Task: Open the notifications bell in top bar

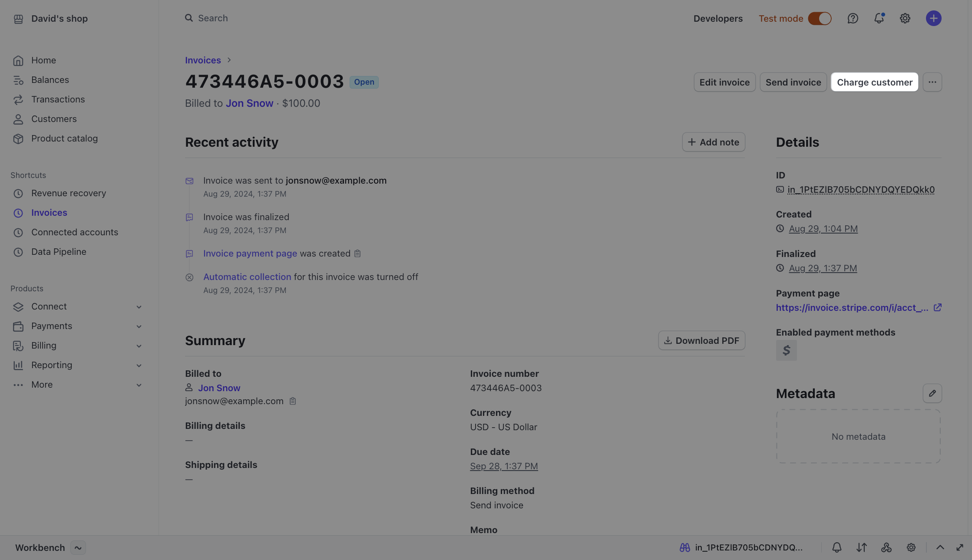Action: pyautogui.click(x=879, y=18)
